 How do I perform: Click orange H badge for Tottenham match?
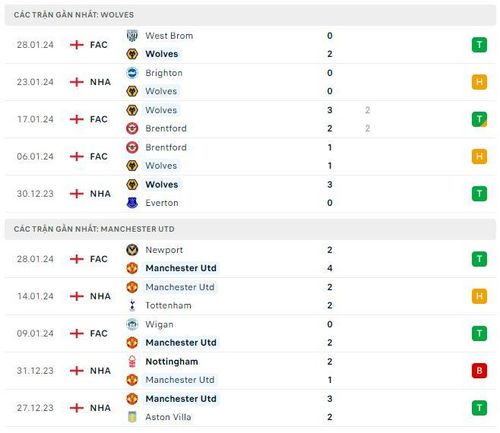coord(479,296)
